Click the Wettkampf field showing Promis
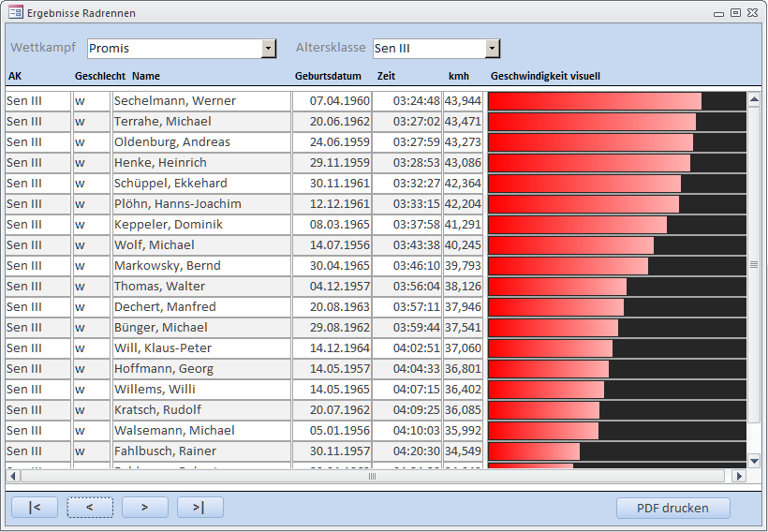 point(173,49)
